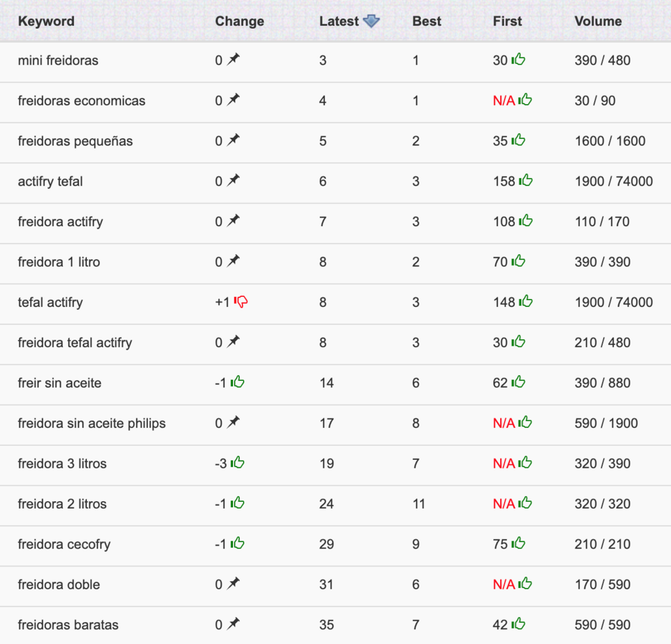Select the keyword 'freidora 2 litros'
Viewport: 671px width, 644px height.
(x=62, y=504)
